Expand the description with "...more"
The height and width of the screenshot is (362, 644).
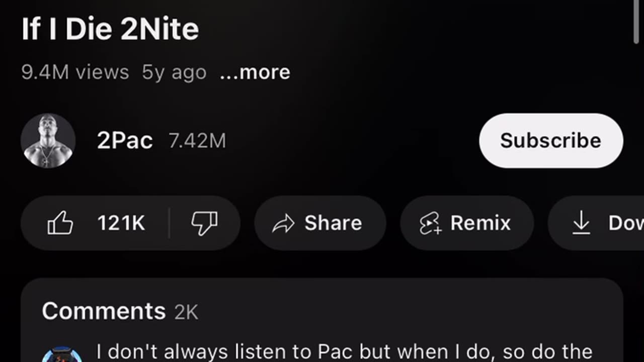tap(255, 72)
